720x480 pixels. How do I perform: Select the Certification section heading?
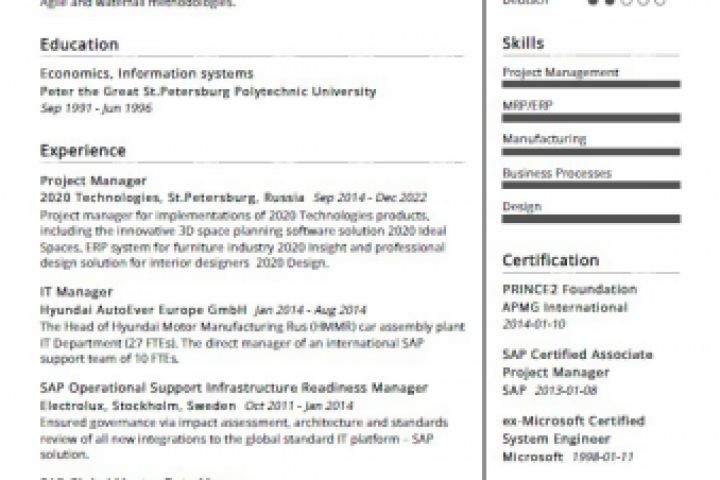point(550,261)
